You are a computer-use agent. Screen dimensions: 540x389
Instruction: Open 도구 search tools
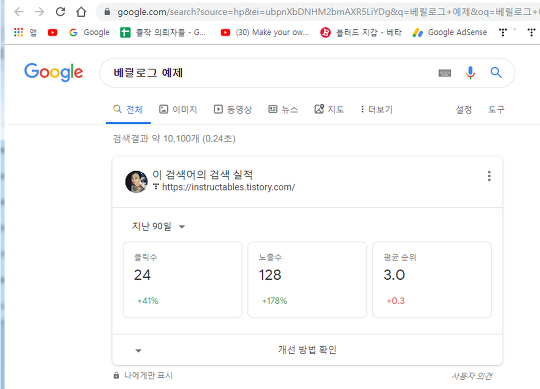(496, 110)
